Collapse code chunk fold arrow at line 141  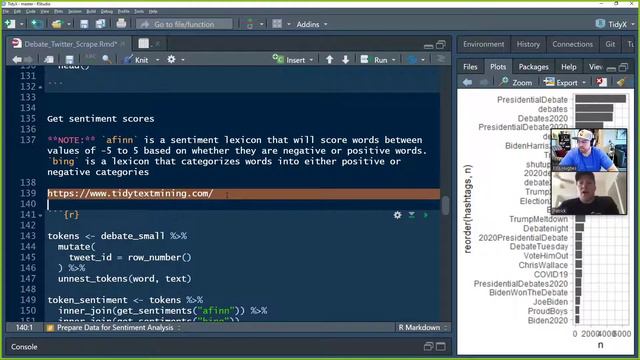[40, 215]
